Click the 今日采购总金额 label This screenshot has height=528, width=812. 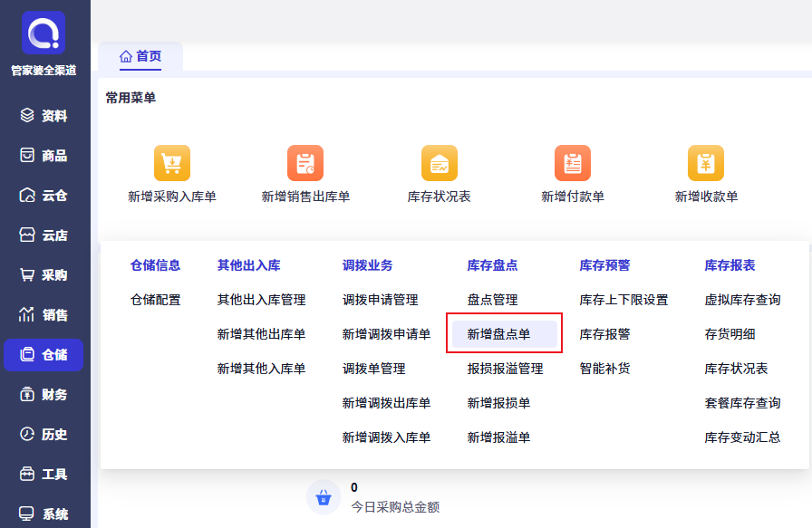point(396,507)
